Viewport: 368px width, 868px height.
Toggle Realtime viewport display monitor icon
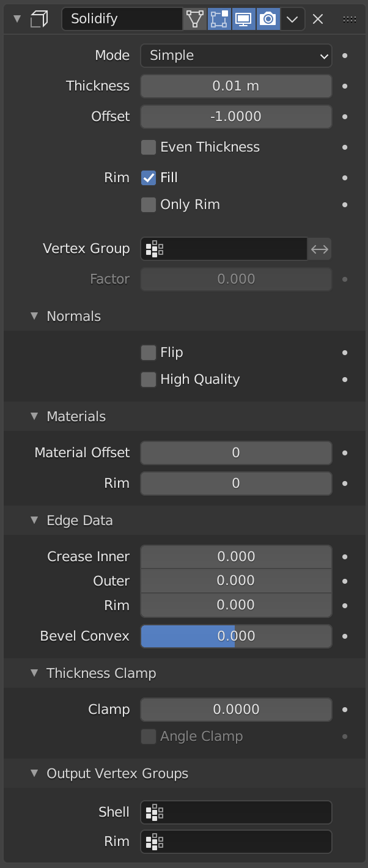click(x=244, y=19)
